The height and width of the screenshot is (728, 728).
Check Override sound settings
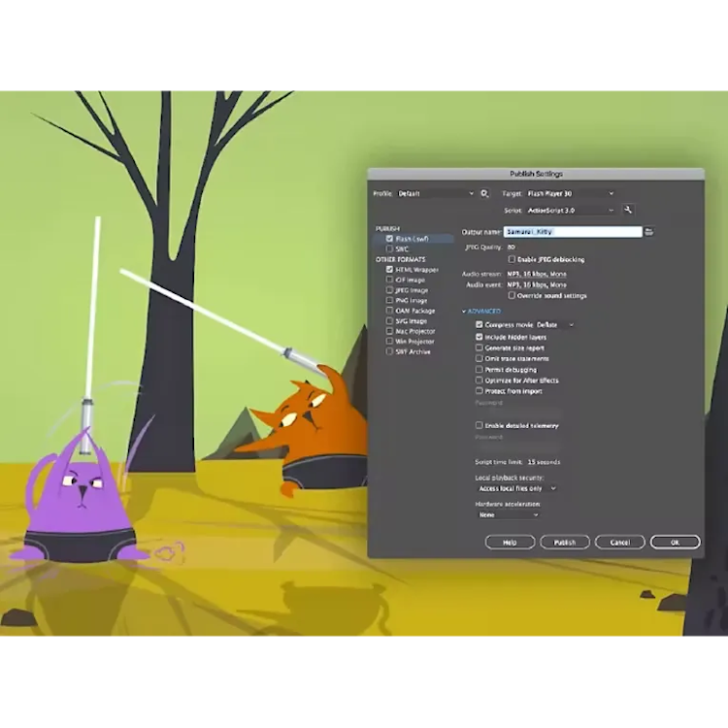point(512,295)
